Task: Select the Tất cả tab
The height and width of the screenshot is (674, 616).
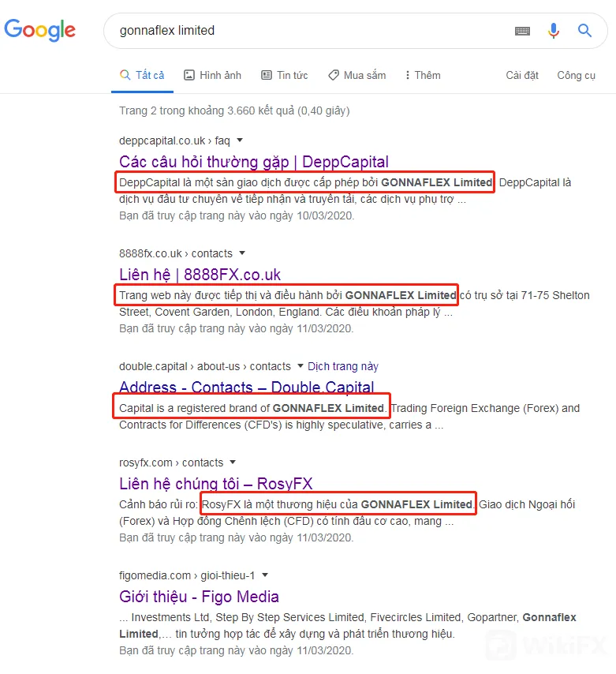Action: tap(142, 75)
